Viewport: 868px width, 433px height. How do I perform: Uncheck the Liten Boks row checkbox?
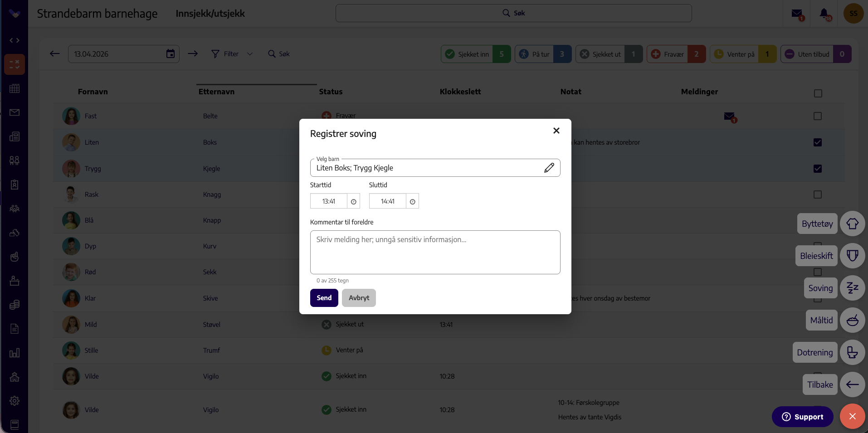pos(818,142)
